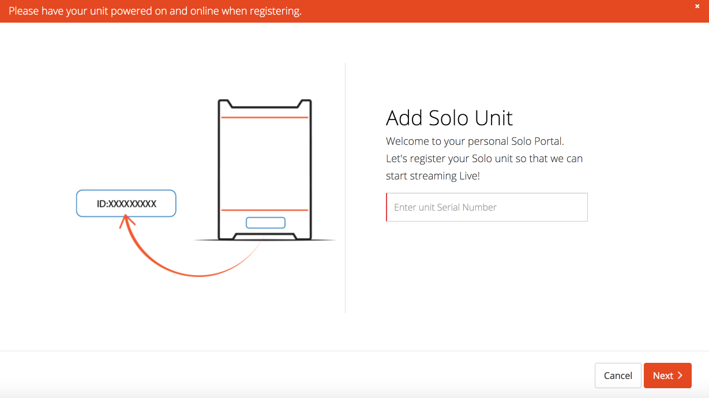The image size is (709, 400).
Task: Select the power-on notice banner text
Action: (155, 11)
